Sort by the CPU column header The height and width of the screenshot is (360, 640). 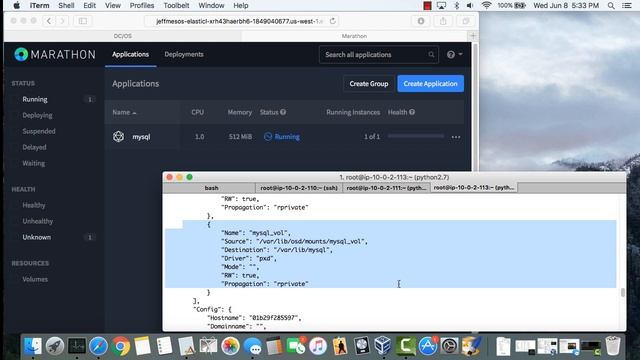(198, 112)
